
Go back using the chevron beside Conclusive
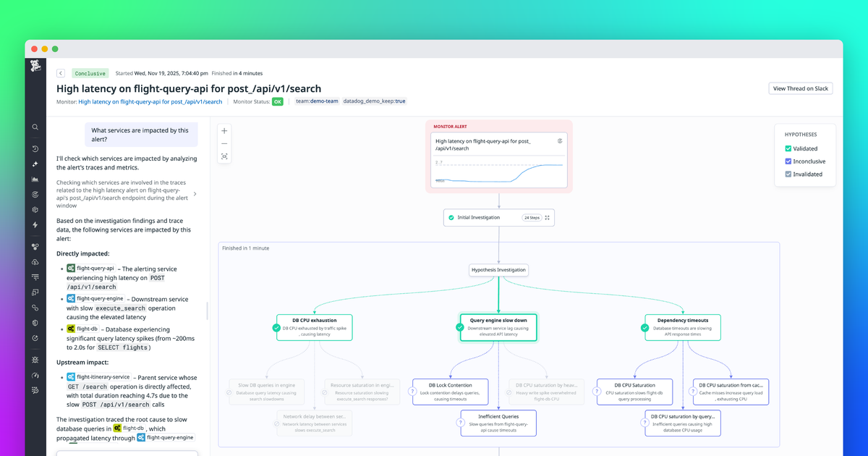click(x=61, y=73)
